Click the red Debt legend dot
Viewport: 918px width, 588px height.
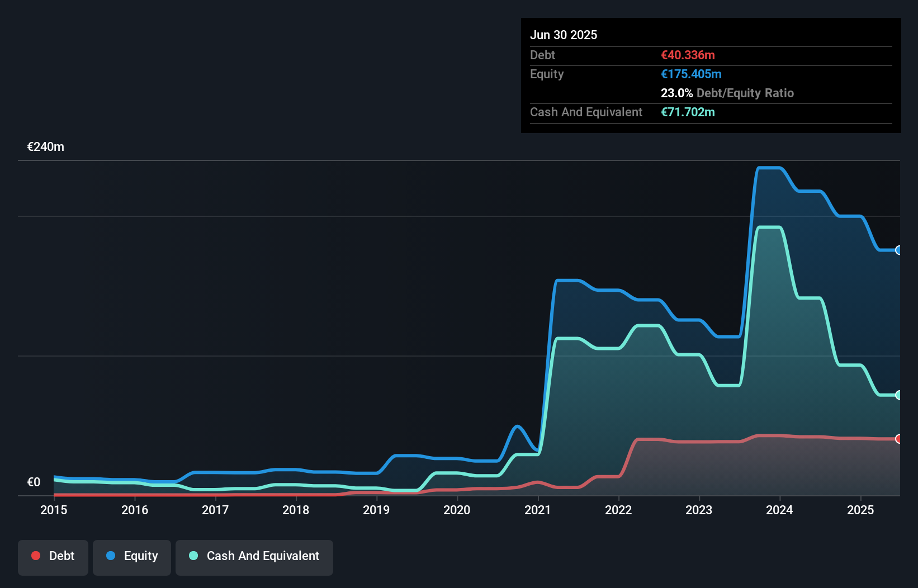pos(35,556)
